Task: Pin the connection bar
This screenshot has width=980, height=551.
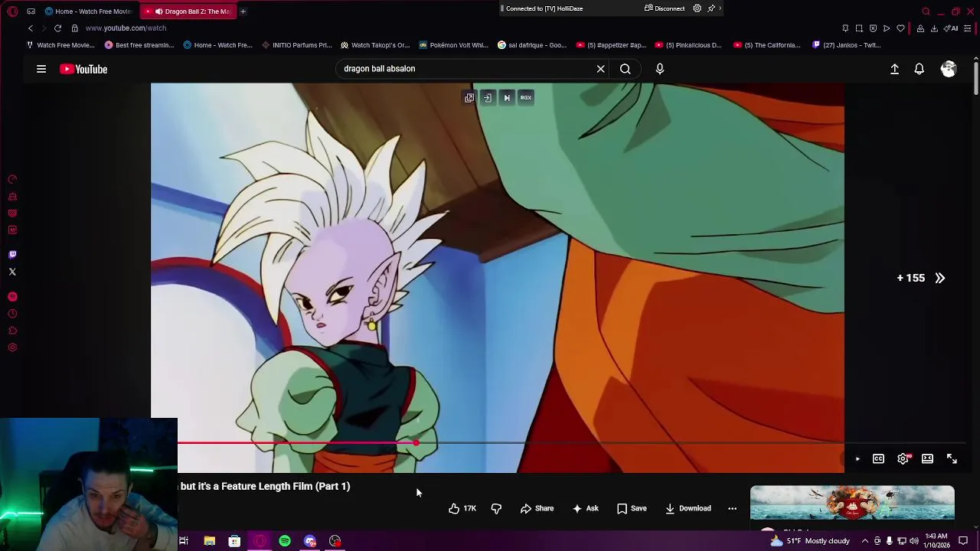Action: [x=711, y=8]
